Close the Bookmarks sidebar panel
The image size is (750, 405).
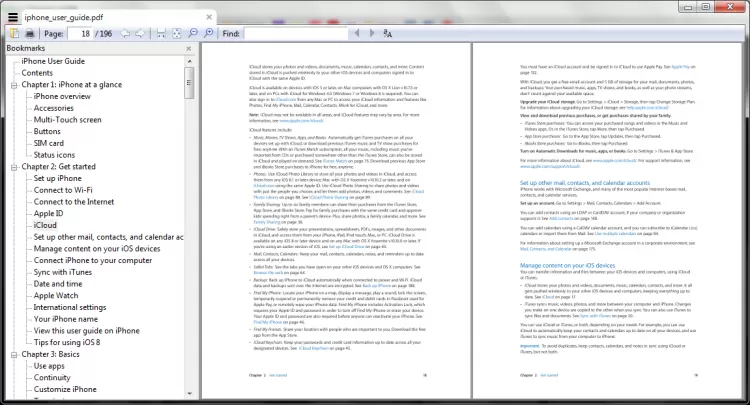pyautogui.click(x=188, y=48)
